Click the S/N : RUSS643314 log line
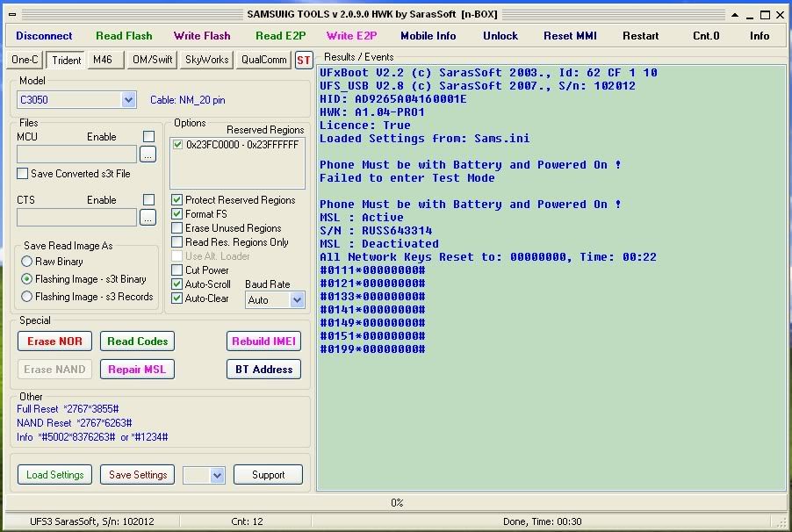The height and width of the screenshot is (532, 792). pyautogui.click(x=376, y=231)
